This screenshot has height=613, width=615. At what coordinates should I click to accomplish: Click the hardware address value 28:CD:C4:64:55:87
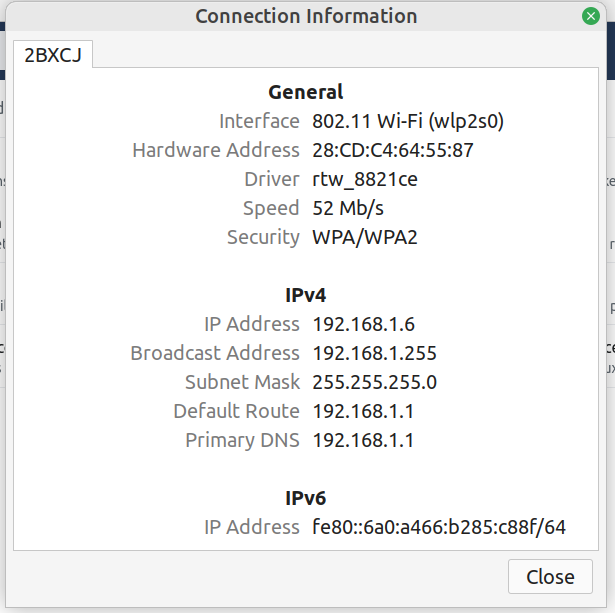(x=393, y=150)
